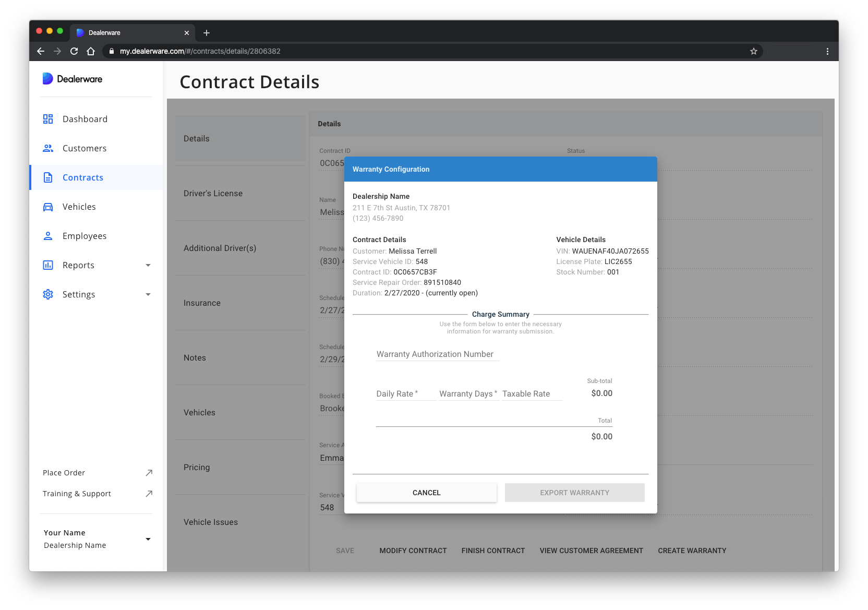Click the Contracts sidebar icon
The width and height of the screenshot is (868, 610).
click(x=47, y=177)
